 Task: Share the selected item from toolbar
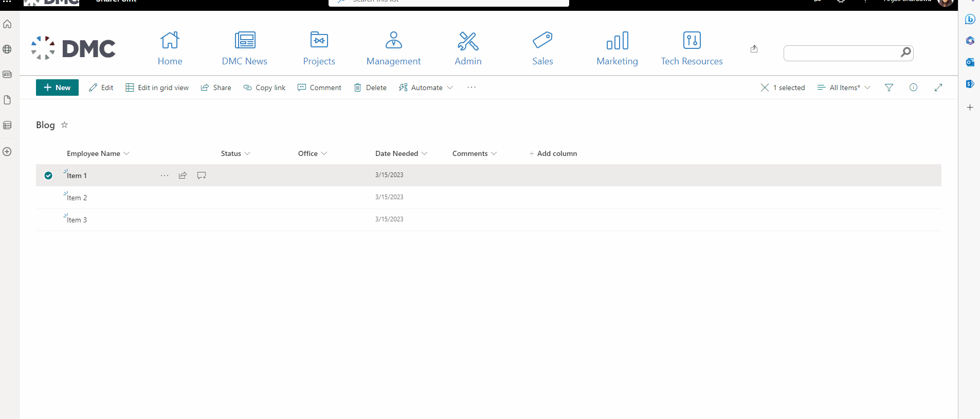coord(216,88)
